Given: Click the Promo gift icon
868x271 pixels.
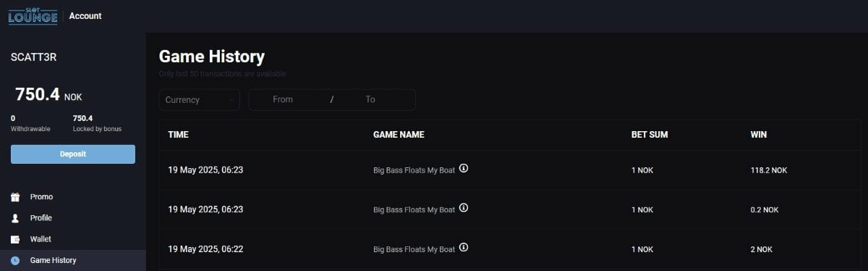Looking at the screenshot, I should [x=15, y=197].
